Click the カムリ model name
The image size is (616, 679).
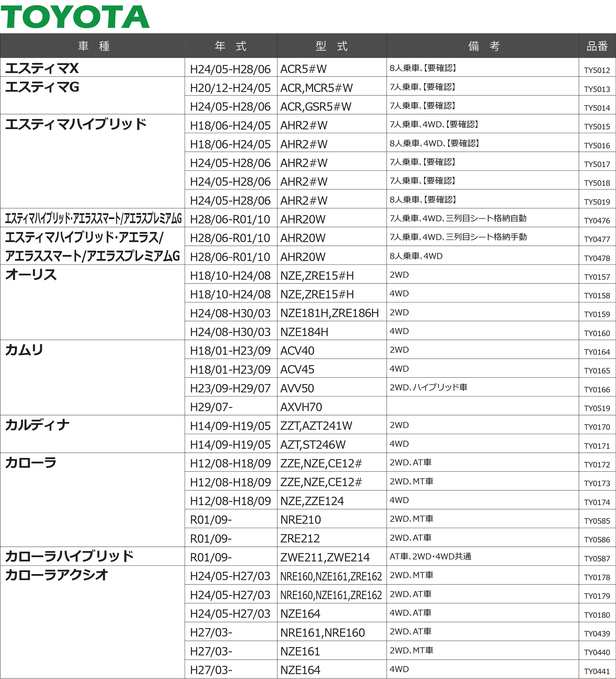click(24, 350)
